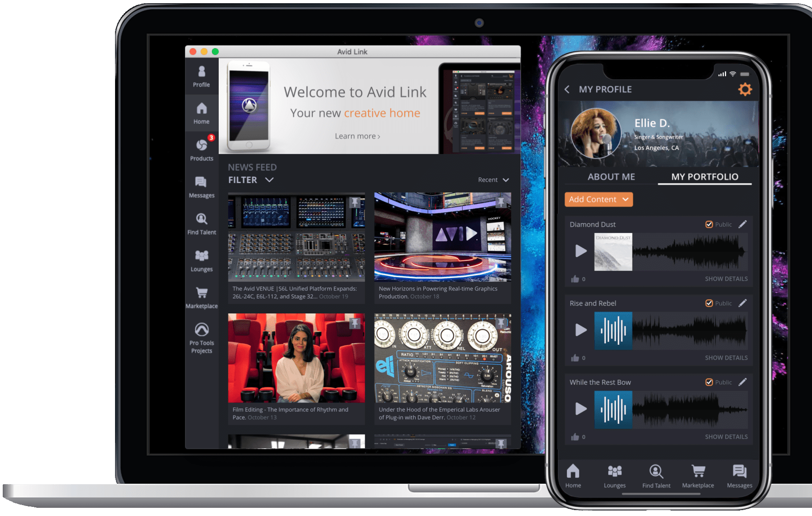Screen dimensions: 812x516
Task: Click the Los Angeles, CA location text
Action: point(657,148)
